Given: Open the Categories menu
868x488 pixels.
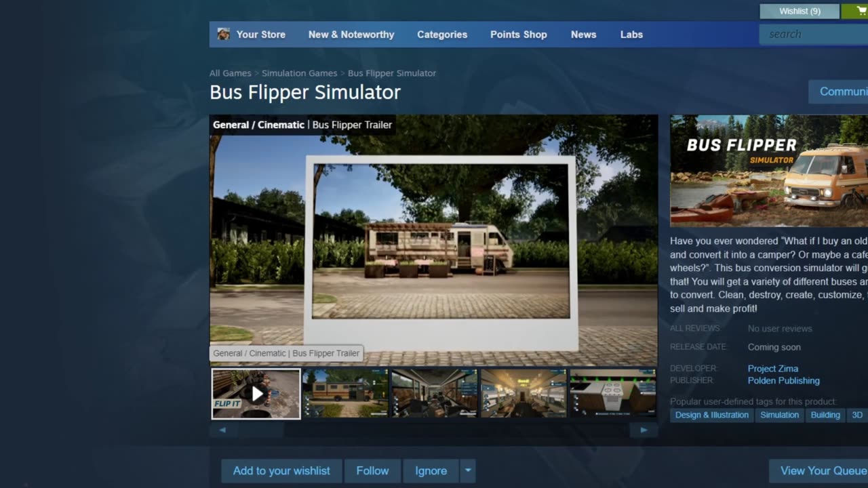Looking at the screenshot, I should click(x=441, y=35).
